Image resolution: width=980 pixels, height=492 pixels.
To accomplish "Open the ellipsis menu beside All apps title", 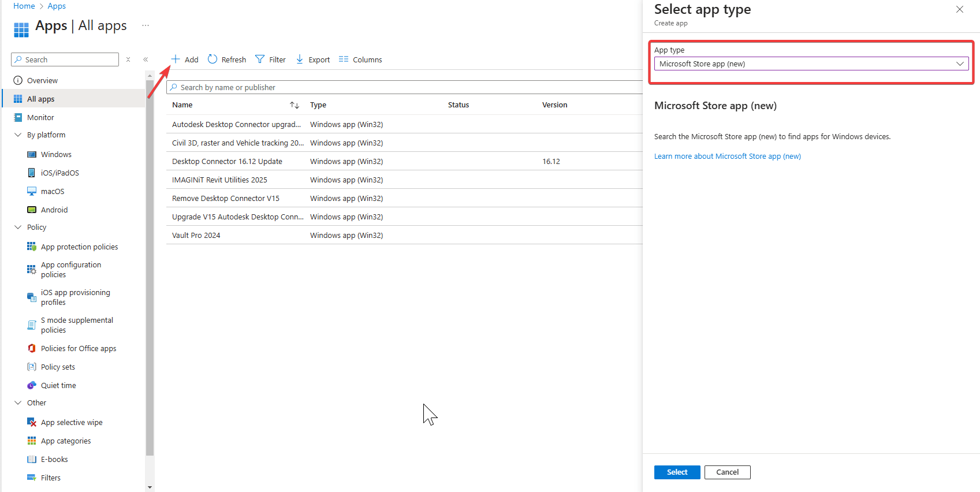I will tap(146, 25).
